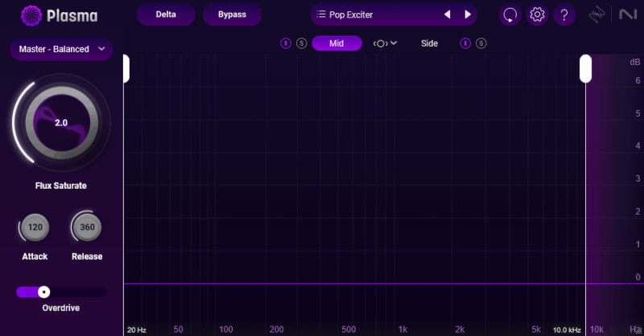Click the Plasma logo icon
Viewport: 644px width, 336px height.
click(x=31, y=15)
